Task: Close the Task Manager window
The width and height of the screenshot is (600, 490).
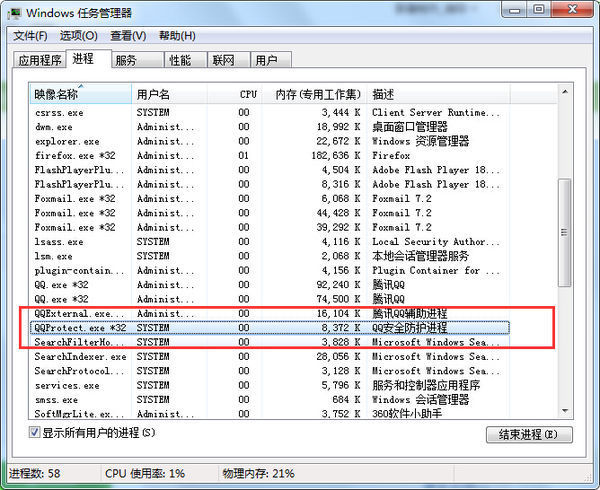Action: [572, 10]
